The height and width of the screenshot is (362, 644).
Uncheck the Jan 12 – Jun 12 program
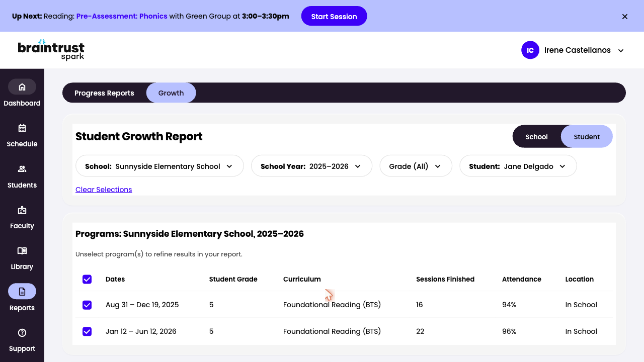87,331
